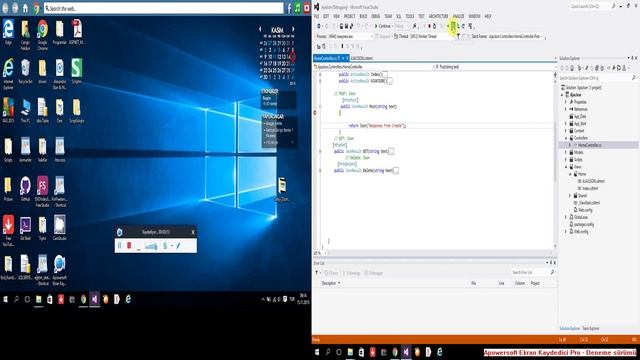The height and width of the screenshot is (360, 640).
Task: Click the breakpoint marker in the code margin
Action: tap(315, 113)
